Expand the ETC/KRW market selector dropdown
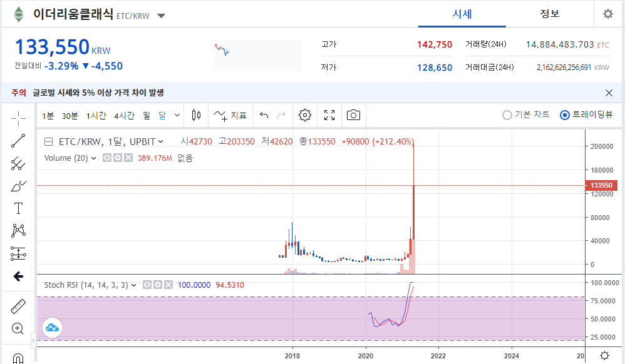Viewport: 625px width, 364px height. (161, 16)
